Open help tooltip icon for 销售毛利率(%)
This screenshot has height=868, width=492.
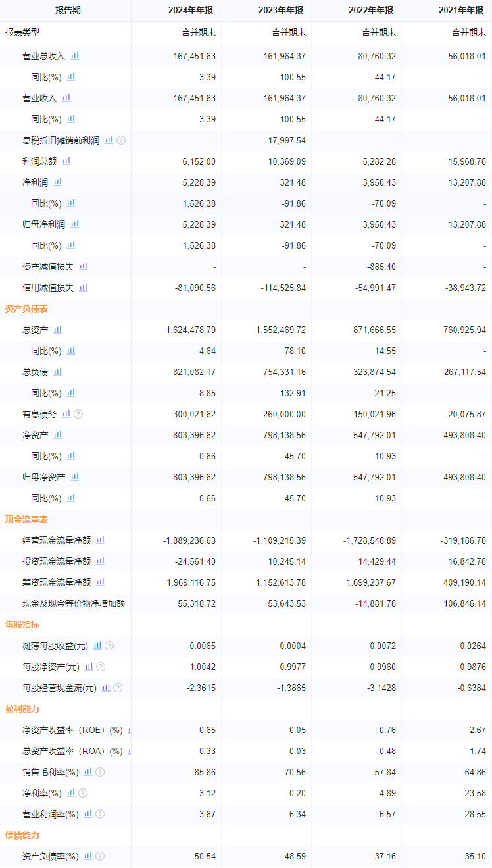[100, 772]
